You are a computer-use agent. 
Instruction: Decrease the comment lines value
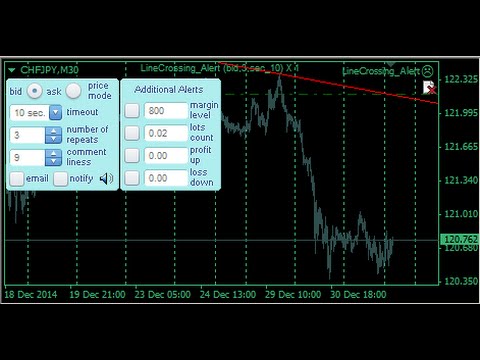[53, 162]
